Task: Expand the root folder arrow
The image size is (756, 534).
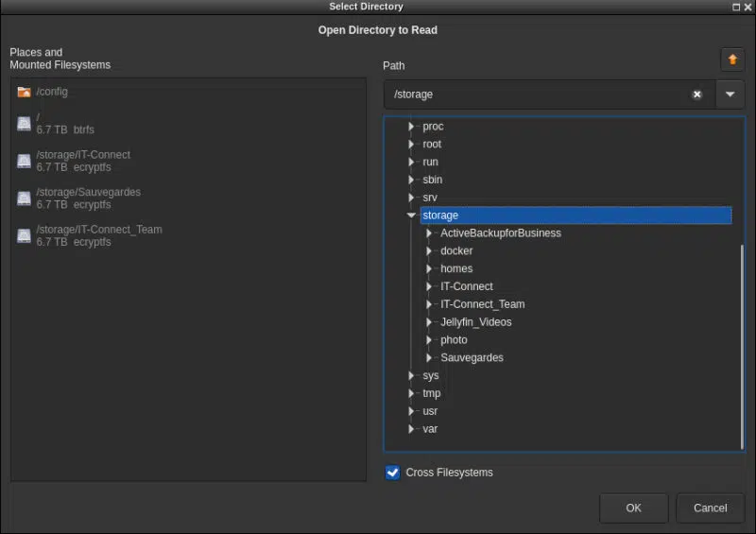Action: [x=411, y=145]
